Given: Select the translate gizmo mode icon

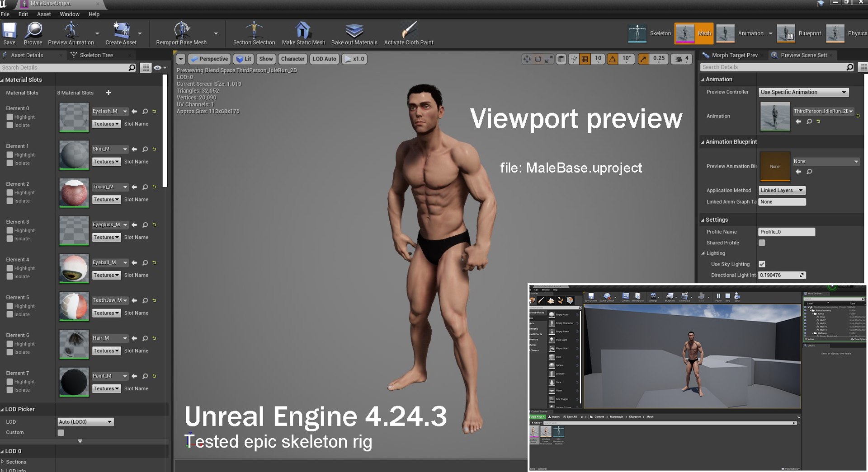Looking at the screenshot, I should (527, 59).
